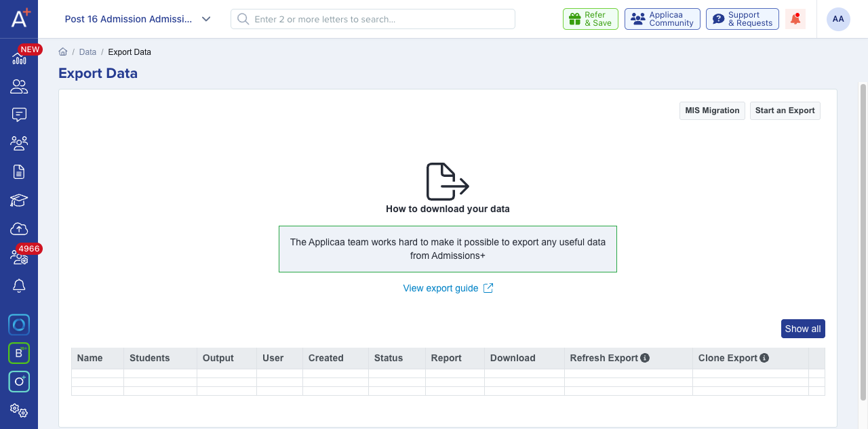Click the MIS Migration button
This screenshot has height=429, width=868.
pyautogui.click(x=712, y=110)
